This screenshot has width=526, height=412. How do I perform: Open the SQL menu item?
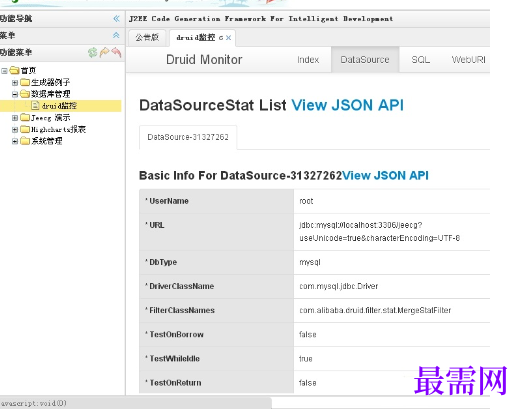pyautogui.click(x=421, y=60)
